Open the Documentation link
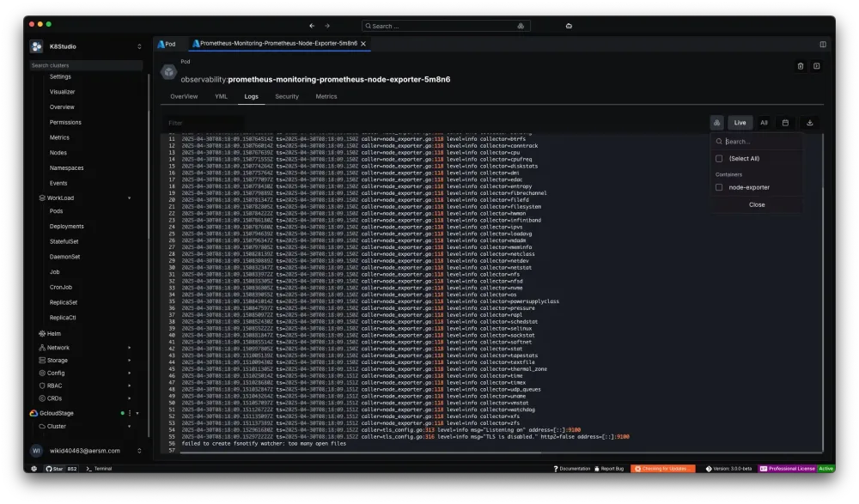The image size is (859, 504). tap(574, 469)
